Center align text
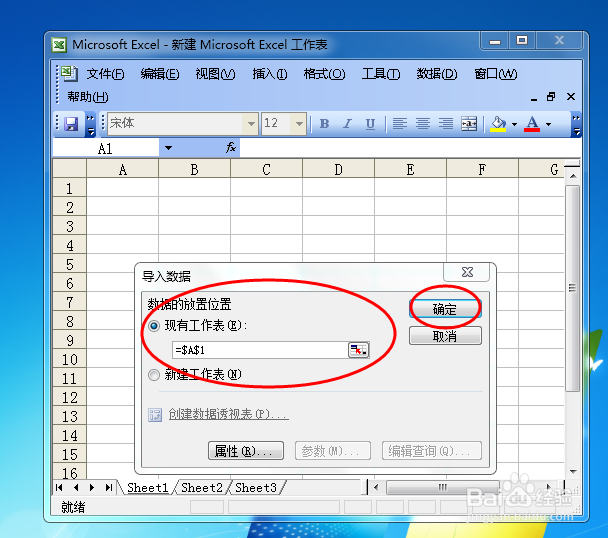 423,124
